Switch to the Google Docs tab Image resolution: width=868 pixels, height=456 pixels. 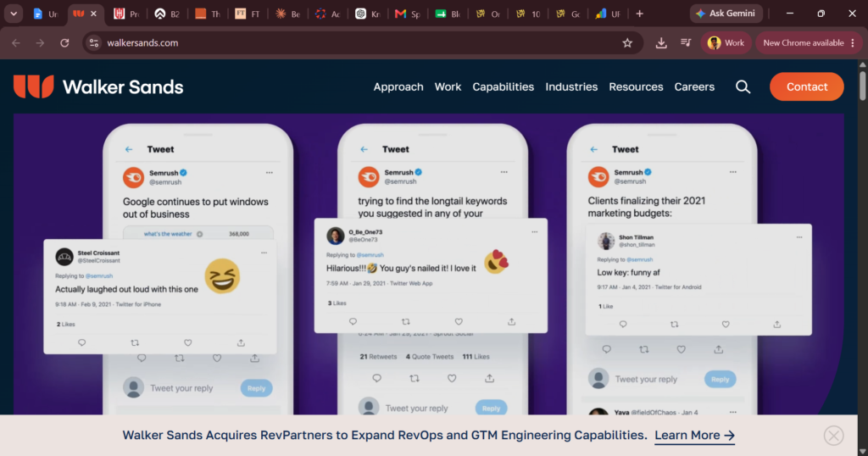[46, 14]
